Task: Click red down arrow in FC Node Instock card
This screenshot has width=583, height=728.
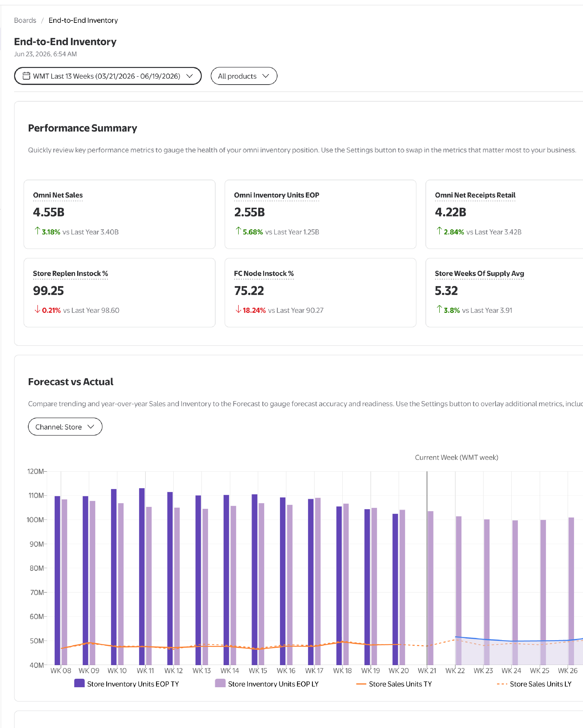Action: click(x=238, y=309)
